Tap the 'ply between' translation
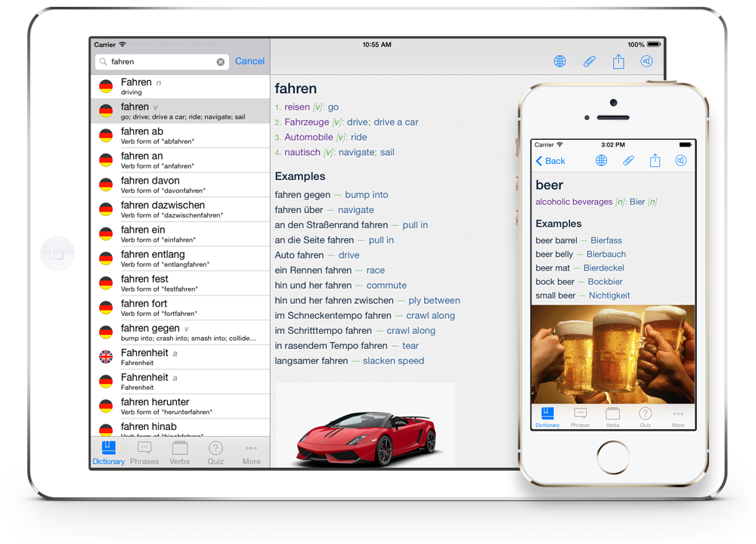The height and width of the screenshot is (544, 756). coord(434,300)
